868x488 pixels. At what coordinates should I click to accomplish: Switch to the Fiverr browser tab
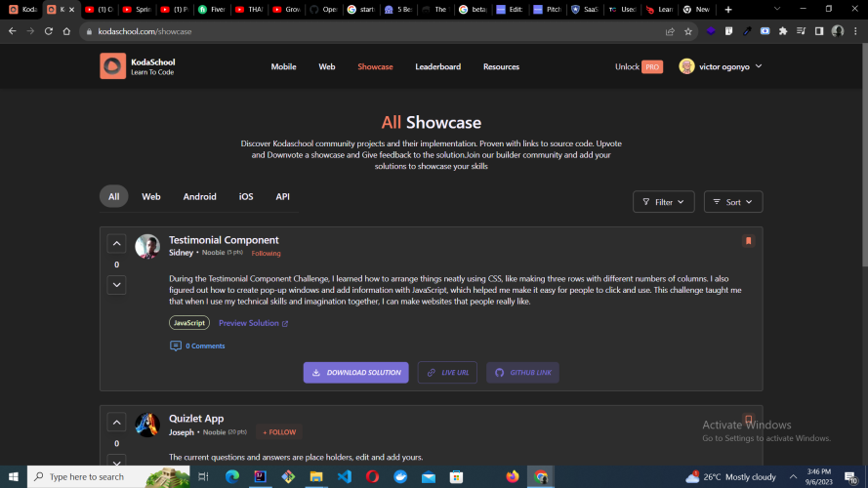(211, 10)
